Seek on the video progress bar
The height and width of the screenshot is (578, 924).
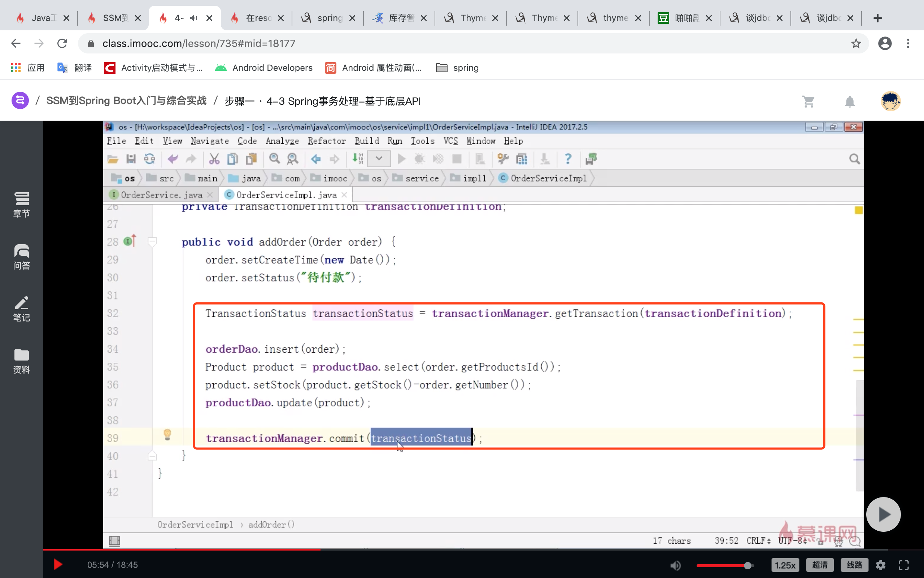coord(483,549)
